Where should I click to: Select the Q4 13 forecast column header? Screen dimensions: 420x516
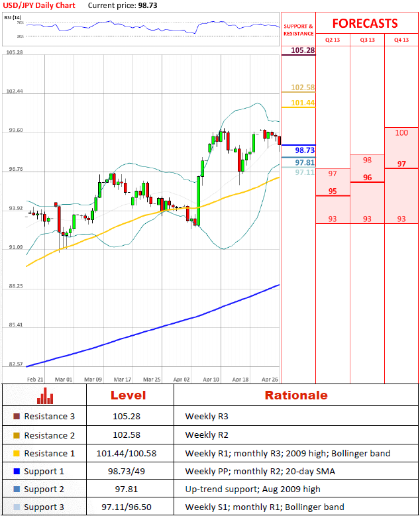[401, 40]
